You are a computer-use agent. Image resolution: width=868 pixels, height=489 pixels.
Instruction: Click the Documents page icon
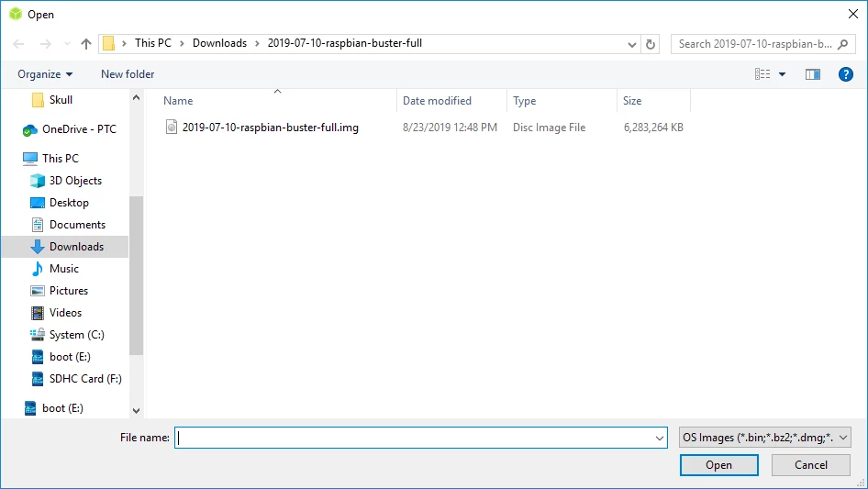(x=37, y=225)
